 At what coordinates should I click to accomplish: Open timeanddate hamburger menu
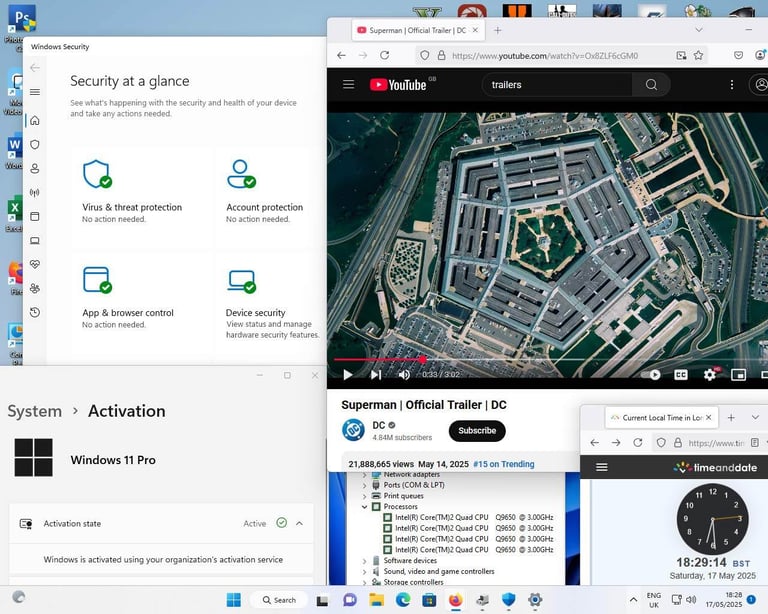point(601,467)
